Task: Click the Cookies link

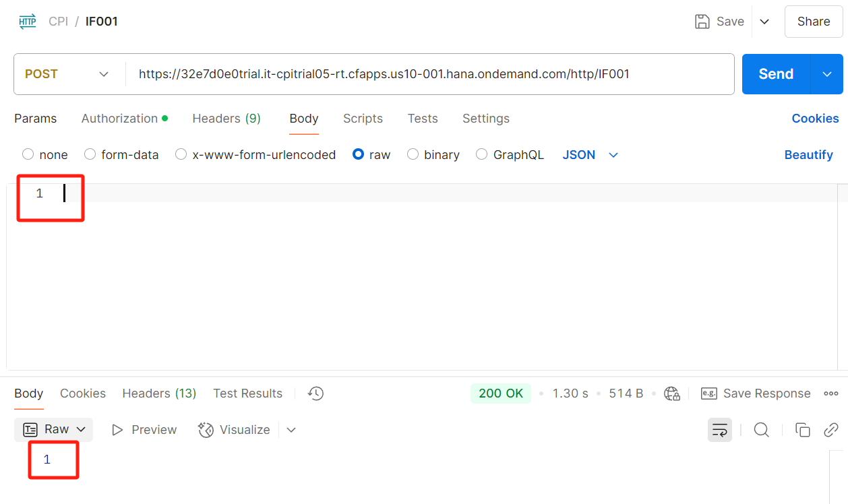Action: 816,119
